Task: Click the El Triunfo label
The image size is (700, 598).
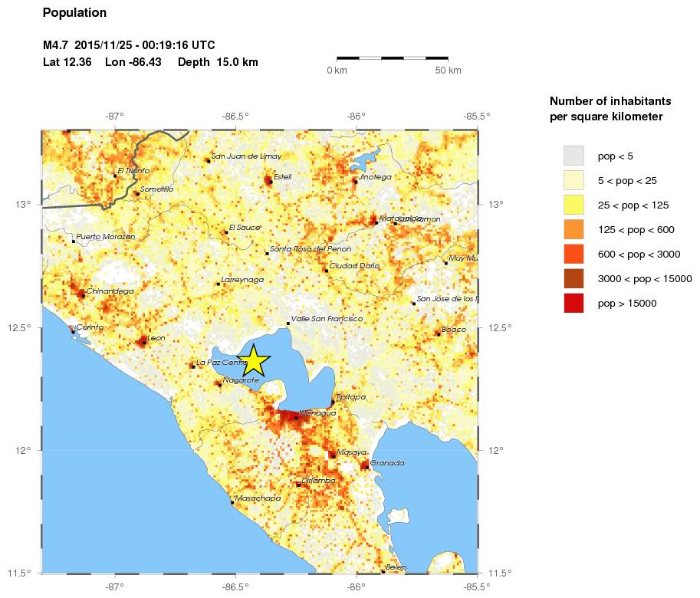Action: click(x=134, y=170)
